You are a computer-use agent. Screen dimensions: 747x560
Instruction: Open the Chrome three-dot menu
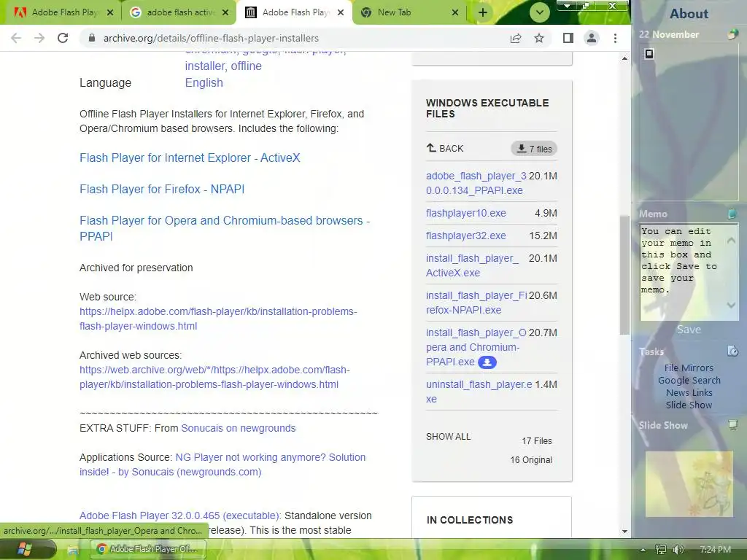tap(615, 38)
